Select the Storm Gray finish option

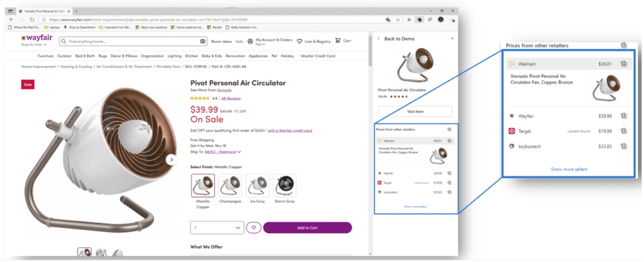tap(285, 185)
